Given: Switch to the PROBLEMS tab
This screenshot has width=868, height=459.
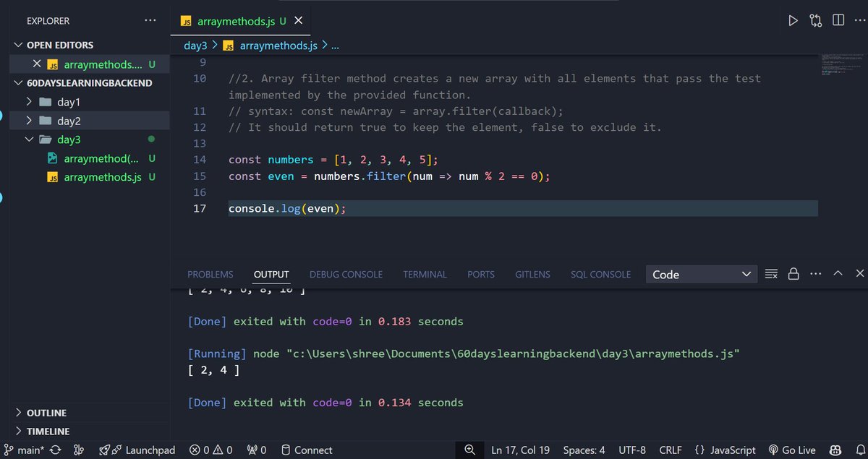Looking at the screenshot, I should click(210, 275).
